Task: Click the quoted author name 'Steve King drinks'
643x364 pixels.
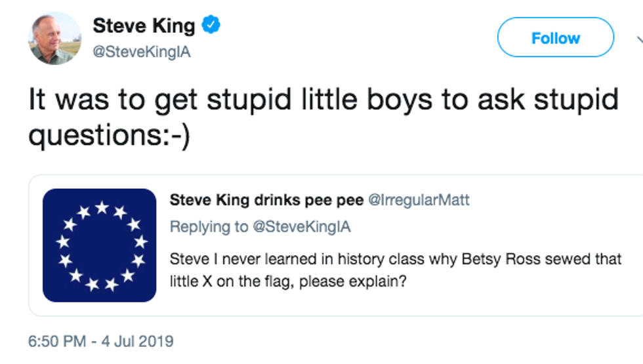Action: tap(266, 200)
